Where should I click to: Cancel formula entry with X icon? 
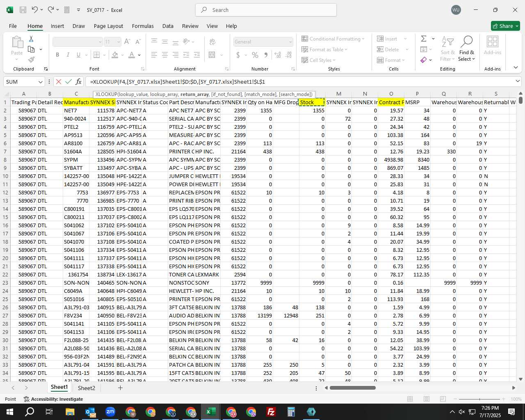pyautogui.click(x=59, y=82)
